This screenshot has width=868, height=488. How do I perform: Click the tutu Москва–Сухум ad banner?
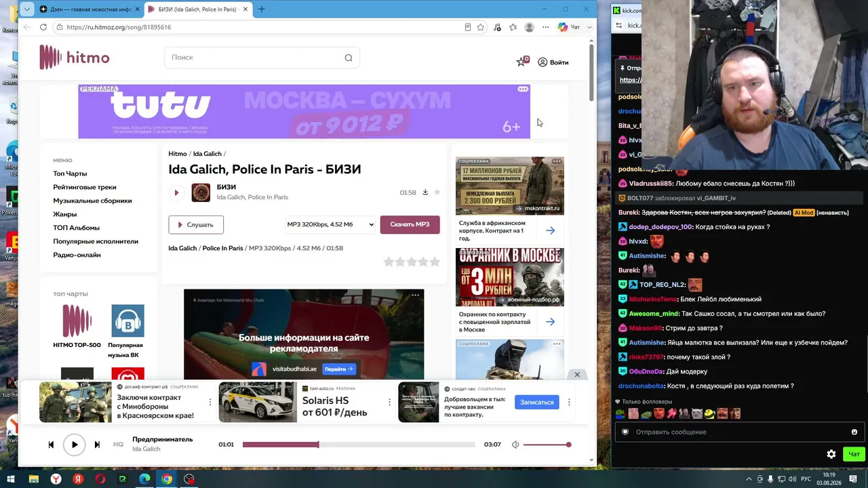(304, 111)
